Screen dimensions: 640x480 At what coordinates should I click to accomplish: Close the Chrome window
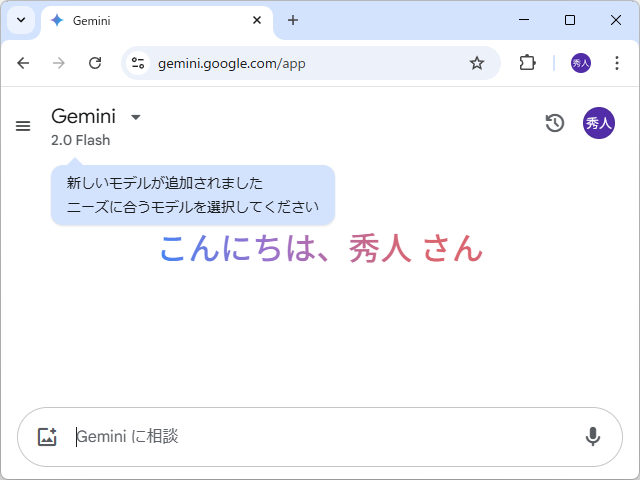pyautogui.click(x=616, y=20)
